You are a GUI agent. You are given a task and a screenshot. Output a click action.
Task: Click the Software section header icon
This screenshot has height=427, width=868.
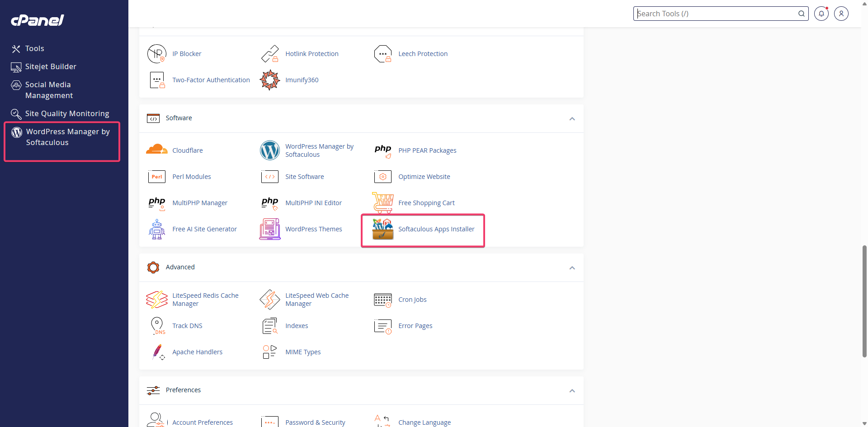click(x=153, y=118)
